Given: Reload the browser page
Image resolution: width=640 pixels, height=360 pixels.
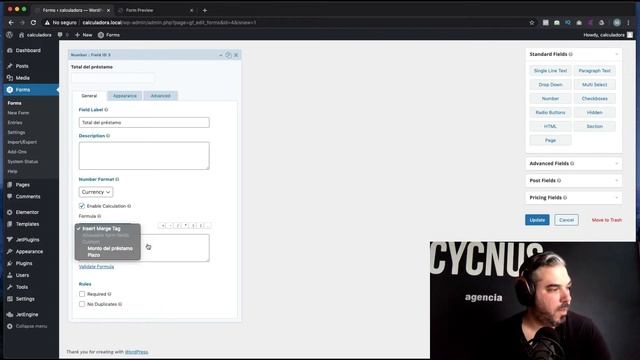Looking at the screenshot, I should click(x=33, y=22).
